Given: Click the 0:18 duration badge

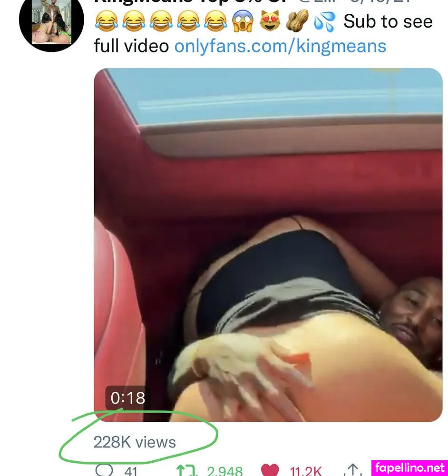Looking at the screenshot, I should coord(128,397).
